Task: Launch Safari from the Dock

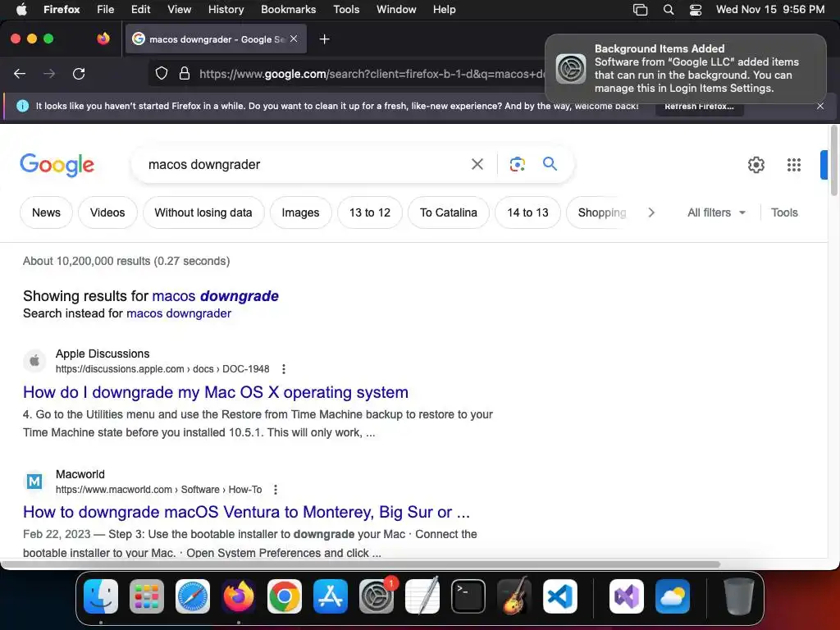Action: [x=193, y=596]
